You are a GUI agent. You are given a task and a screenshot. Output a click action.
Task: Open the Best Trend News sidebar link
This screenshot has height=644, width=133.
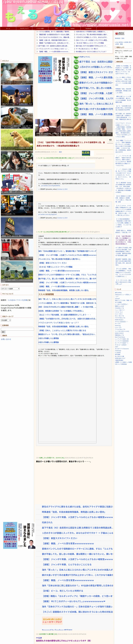click(x=120, y=337)
